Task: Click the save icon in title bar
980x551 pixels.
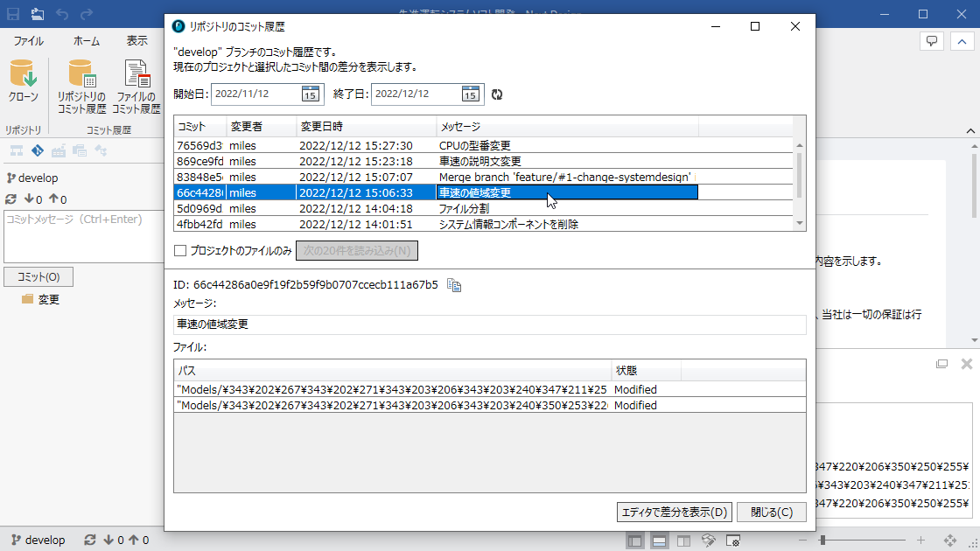Action: [x=13, y=14]
